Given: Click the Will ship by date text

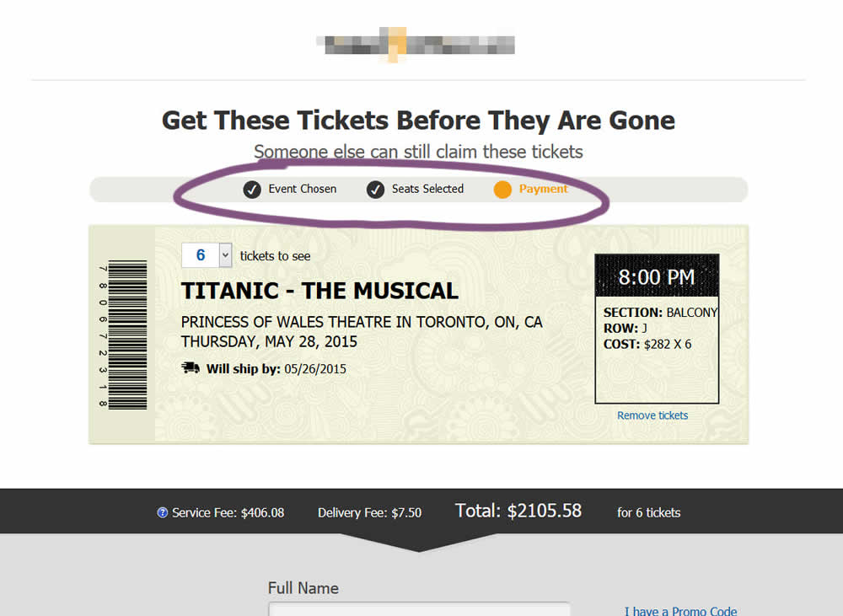Looking at the screenshot, I should click(x=314, y=369).
